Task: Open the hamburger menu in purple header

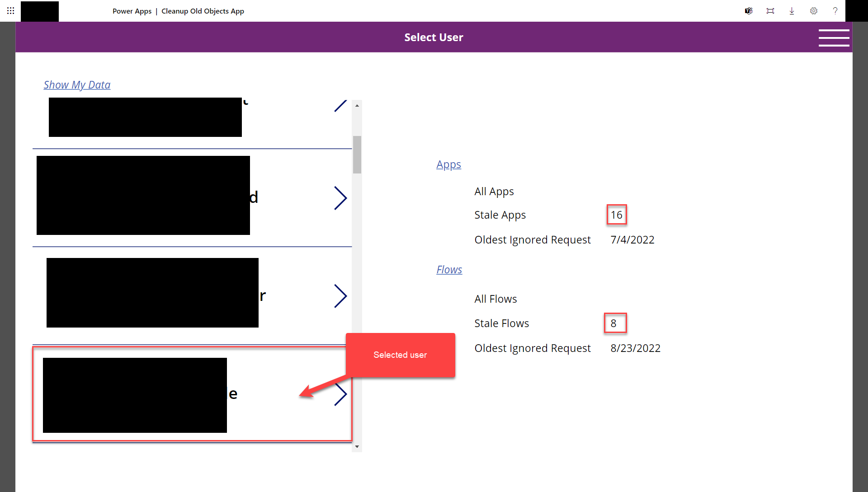Action: [834, 37]
